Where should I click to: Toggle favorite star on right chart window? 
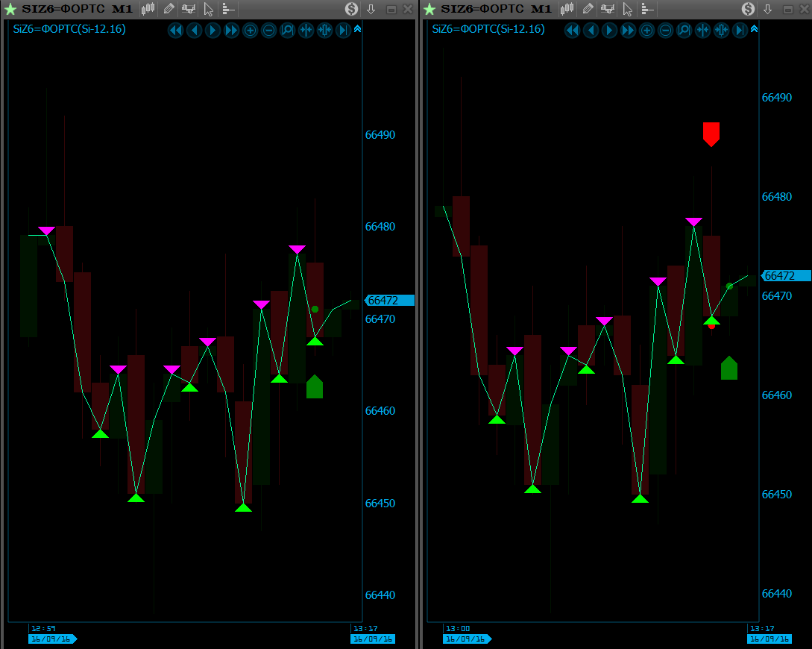pyautogui.click(x=429, y=9)
